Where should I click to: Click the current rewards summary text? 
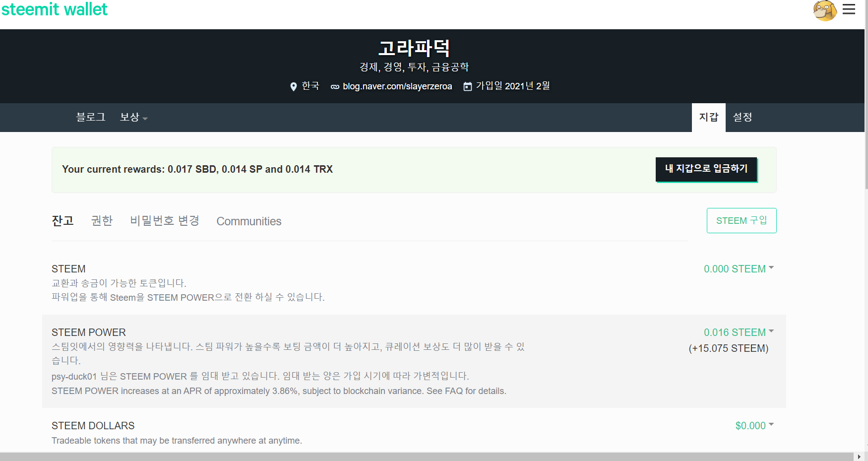pos(197,169)
